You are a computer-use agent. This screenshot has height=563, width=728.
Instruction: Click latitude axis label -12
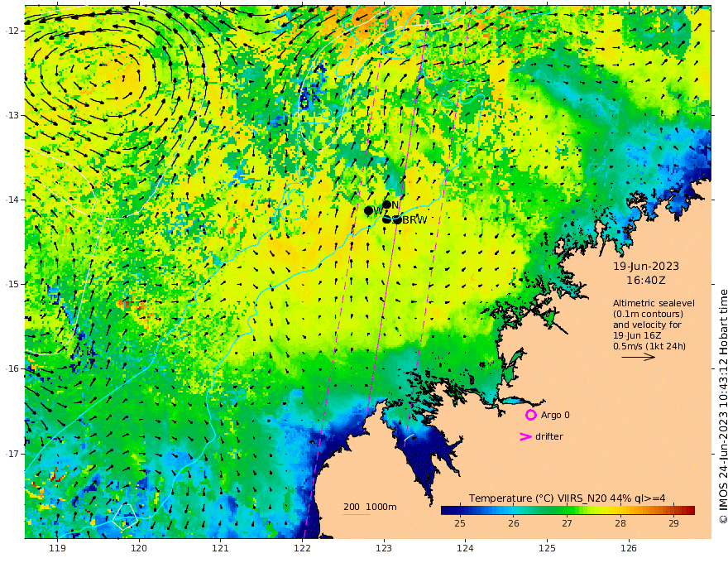[x=12, y=31]
